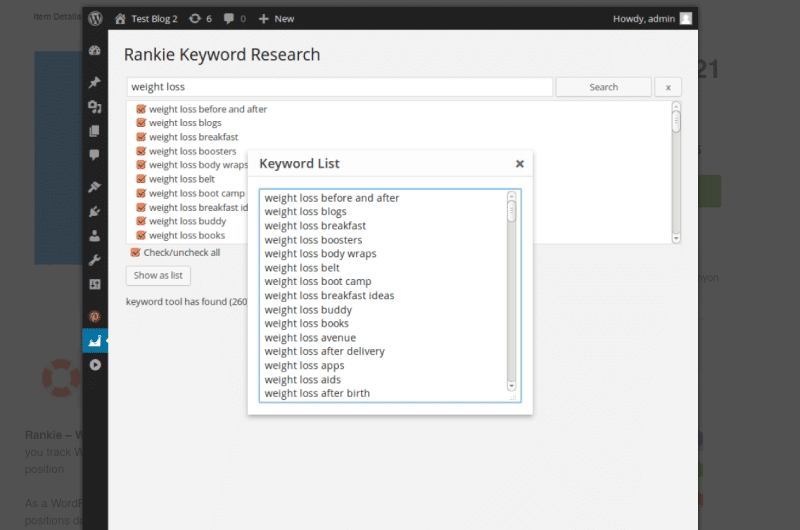Open the updates icon showing 6

(195, 19)
